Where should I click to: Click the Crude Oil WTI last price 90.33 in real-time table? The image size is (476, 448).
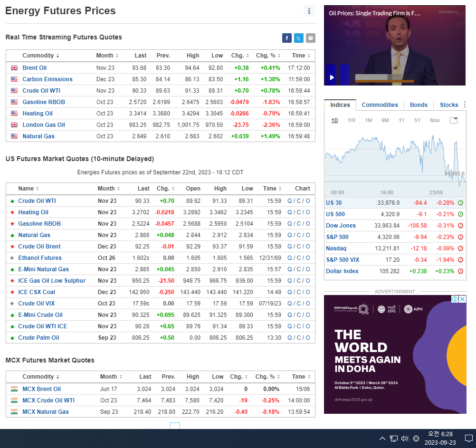tap(139, 91)
